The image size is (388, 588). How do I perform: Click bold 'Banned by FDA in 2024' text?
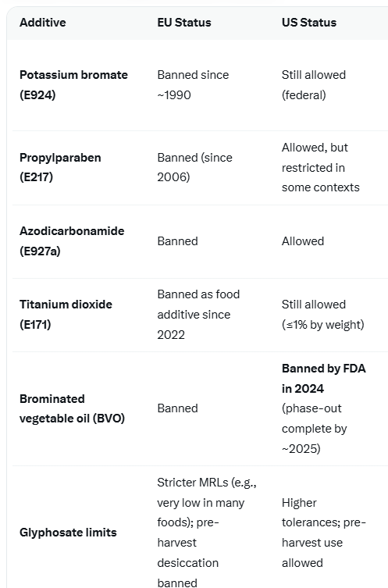[x=324, y=379]
